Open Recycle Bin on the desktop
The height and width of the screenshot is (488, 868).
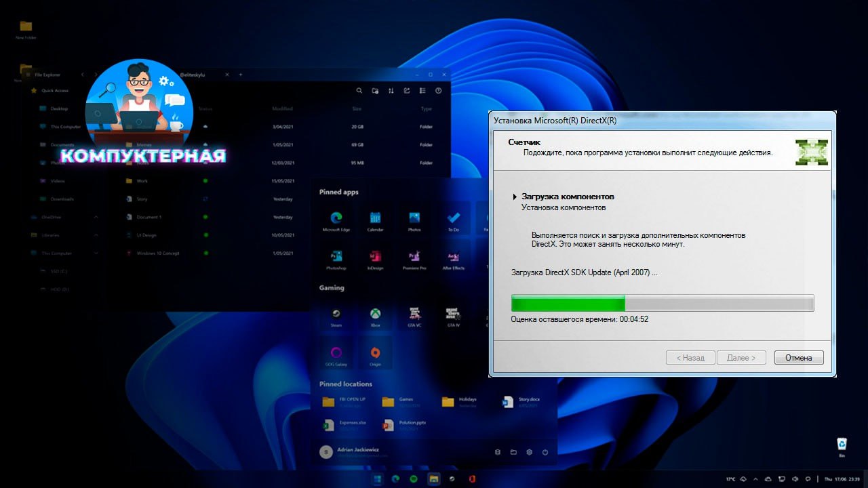pos(842,444)
